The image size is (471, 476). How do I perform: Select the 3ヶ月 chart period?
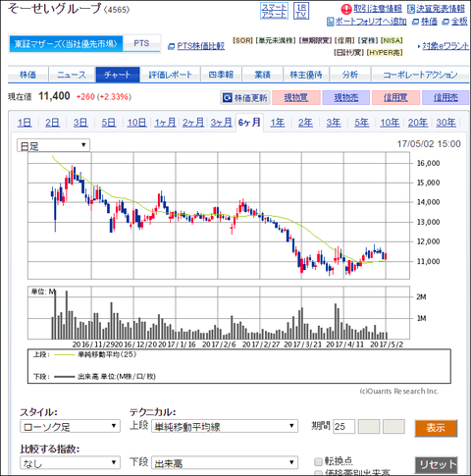tap(221, 123)
